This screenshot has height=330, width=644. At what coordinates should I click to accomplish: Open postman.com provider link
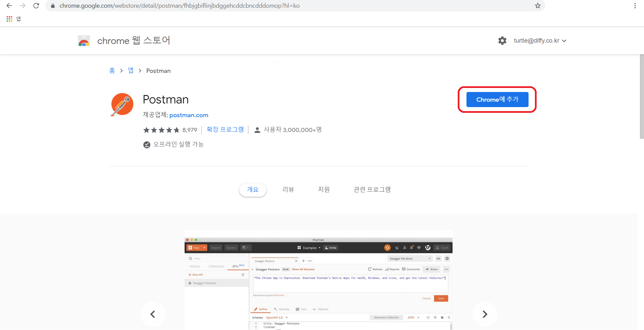(189, 115)
